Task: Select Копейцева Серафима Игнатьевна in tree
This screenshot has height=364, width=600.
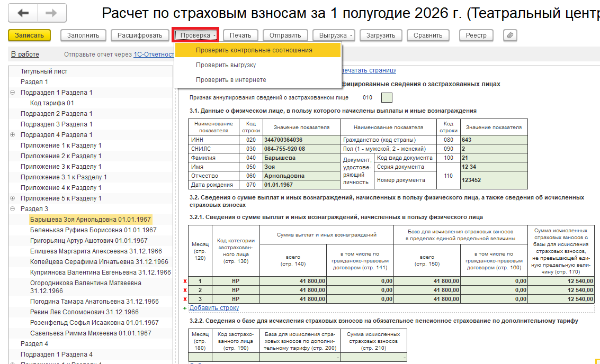Action: click(99, 262)
